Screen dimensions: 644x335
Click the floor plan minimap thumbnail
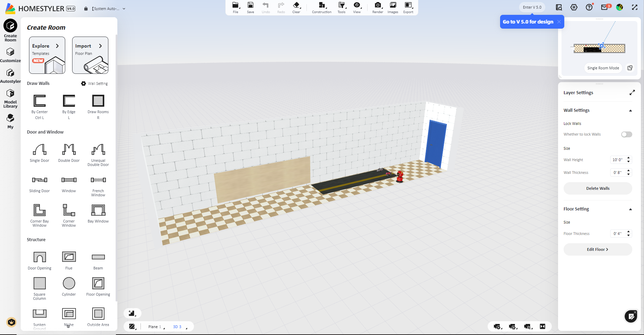tap(600, 48)
